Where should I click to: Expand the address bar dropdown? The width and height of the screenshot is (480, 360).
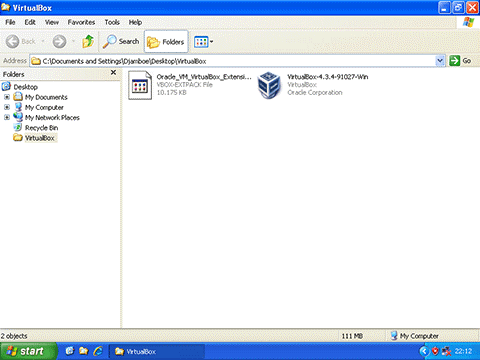coord(440,61)
